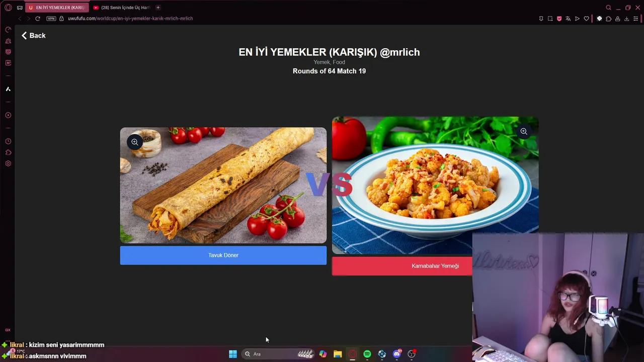This screenshot has width=644, height=362.
Task: Open OBS Studio from the taskbar
Action: coord(412,354)
